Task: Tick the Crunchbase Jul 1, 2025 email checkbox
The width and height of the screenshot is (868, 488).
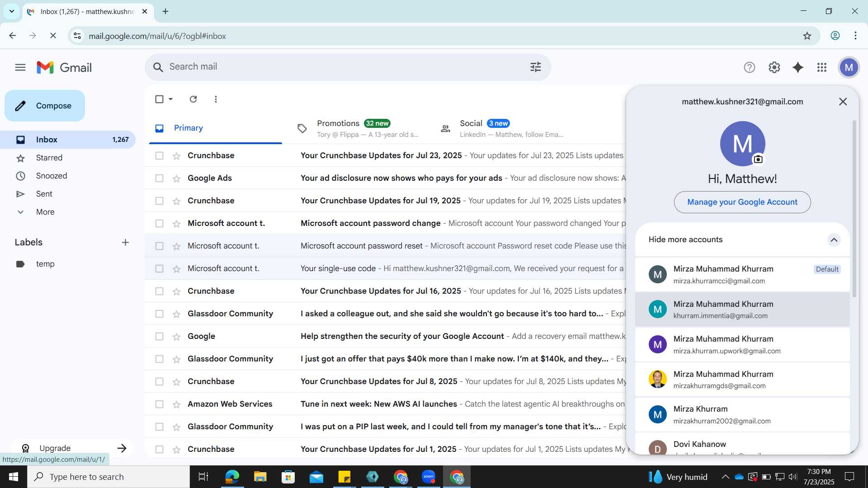Action: [x=159, y=450]
